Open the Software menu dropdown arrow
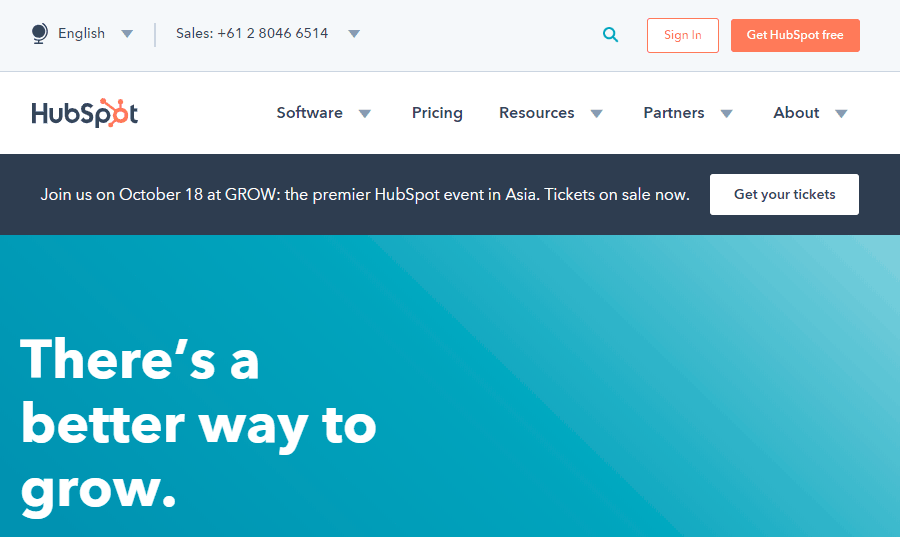 (365, 114)
